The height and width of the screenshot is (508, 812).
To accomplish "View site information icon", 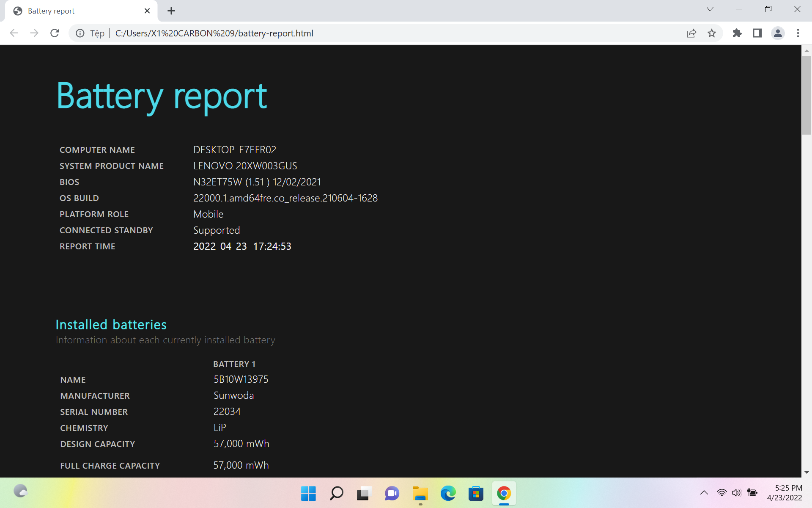I will tap(80, 33).
